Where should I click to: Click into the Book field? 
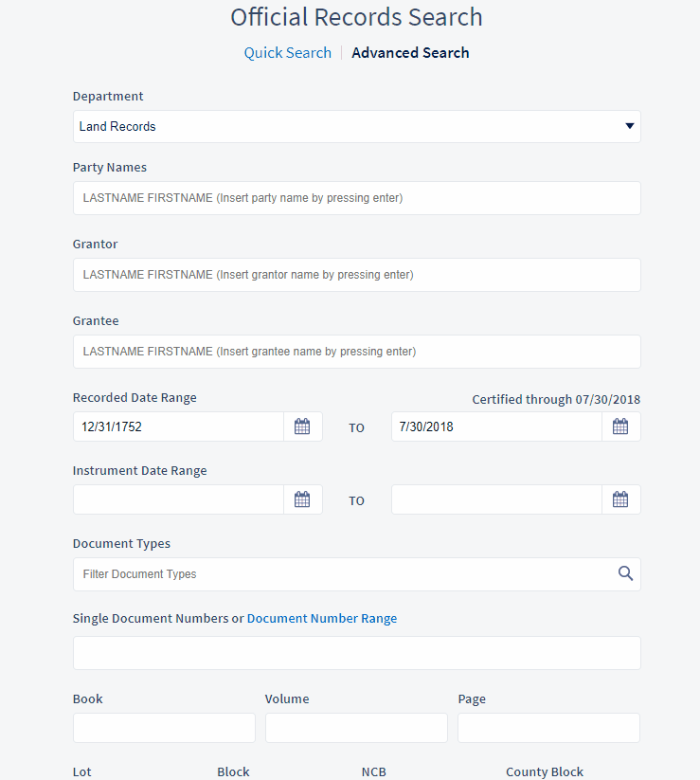pos(163,727)
